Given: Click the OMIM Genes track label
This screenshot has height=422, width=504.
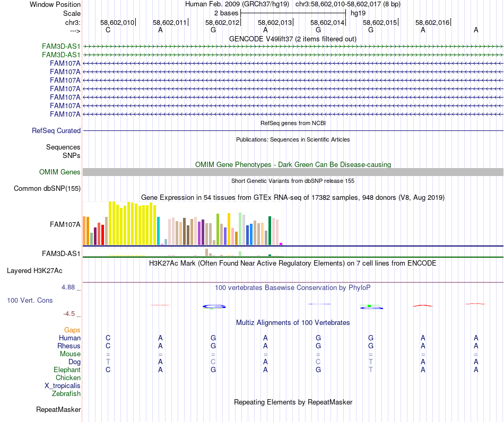Looking at the screenshot, I should [x=59, y=172].
